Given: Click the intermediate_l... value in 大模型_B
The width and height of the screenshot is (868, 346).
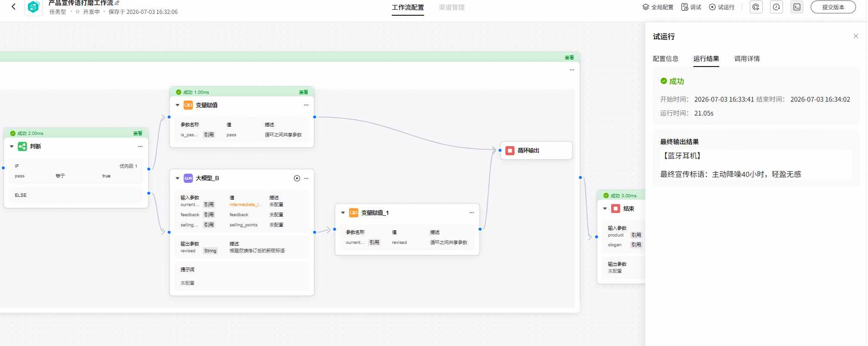Looking at the screenshot, I should (x=246, y=205).
